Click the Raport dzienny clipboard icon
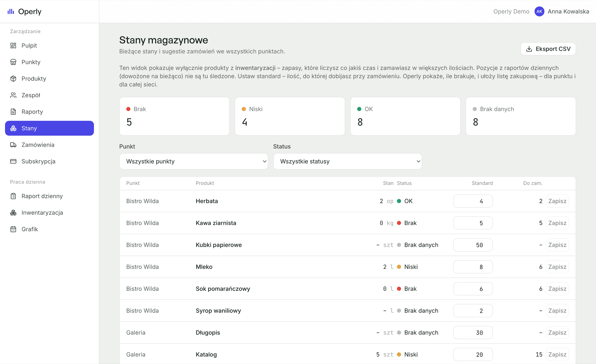Viewport: 596px width, 364px height. coord(13,196)
